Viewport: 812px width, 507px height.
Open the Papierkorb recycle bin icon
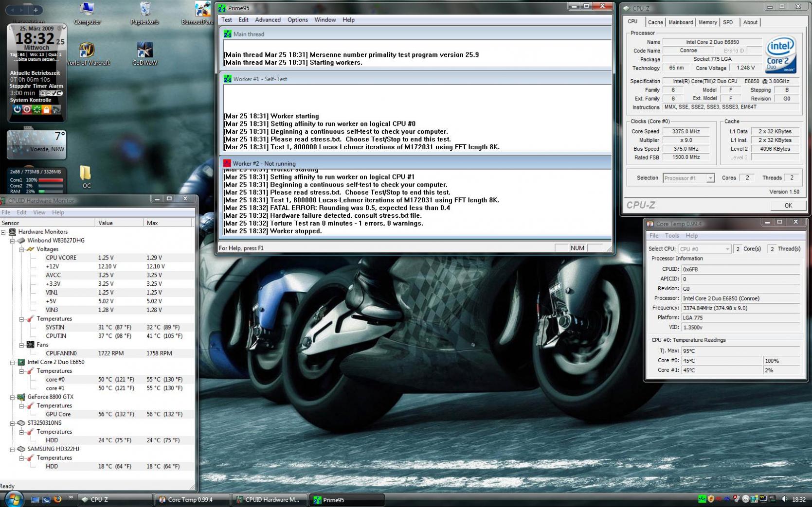click(x=144, y=13)
